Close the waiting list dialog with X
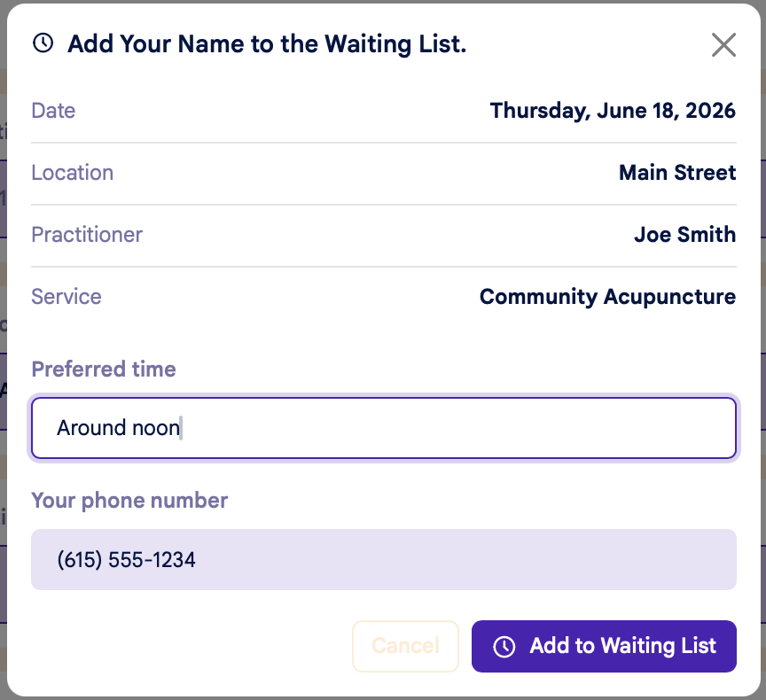This screenshot has height=700, width=766. 723,45
